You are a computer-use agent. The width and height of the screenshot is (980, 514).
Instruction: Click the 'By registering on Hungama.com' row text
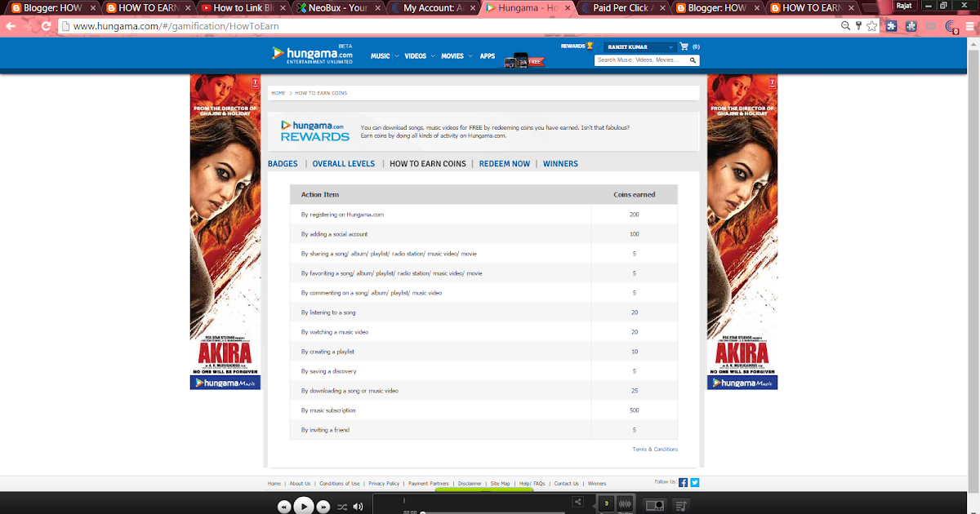point(342,215)
